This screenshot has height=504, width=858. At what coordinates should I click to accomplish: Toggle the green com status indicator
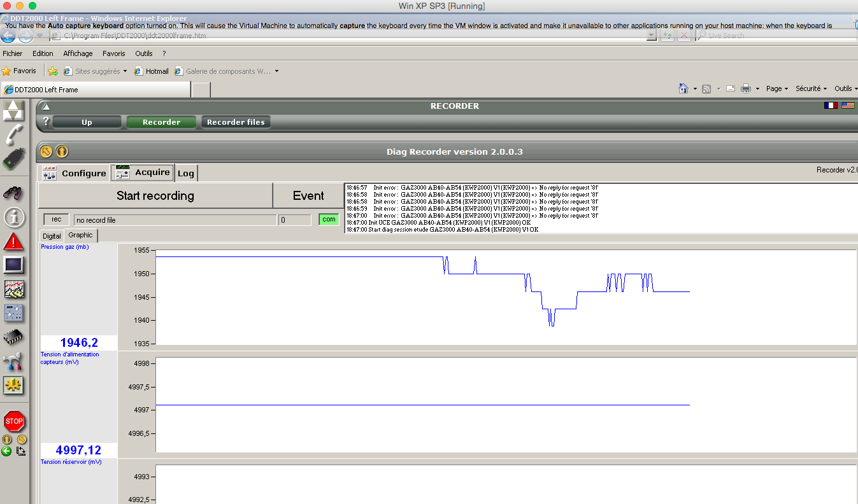point(329,220)
